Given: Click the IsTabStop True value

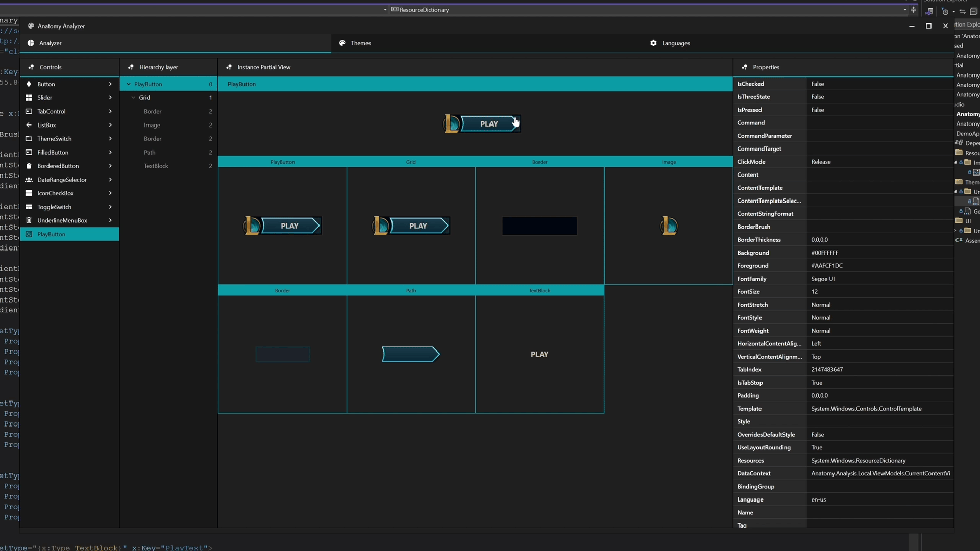Looking at the screenshot, I should [x=880, y=383].
